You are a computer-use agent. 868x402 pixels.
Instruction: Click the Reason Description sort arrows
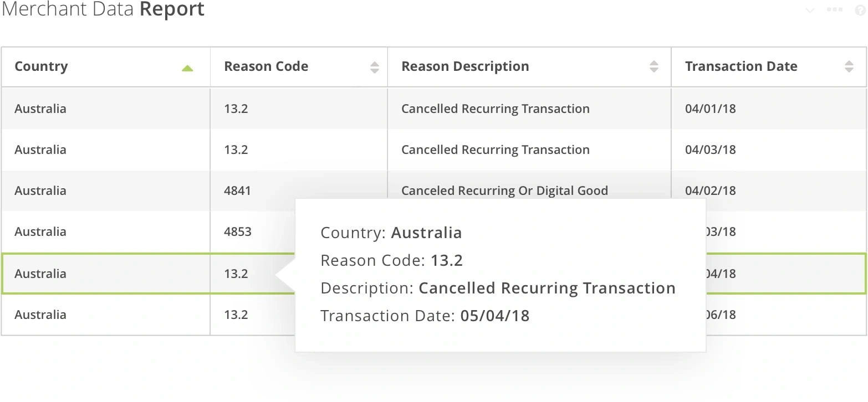(x=654, y=67)
